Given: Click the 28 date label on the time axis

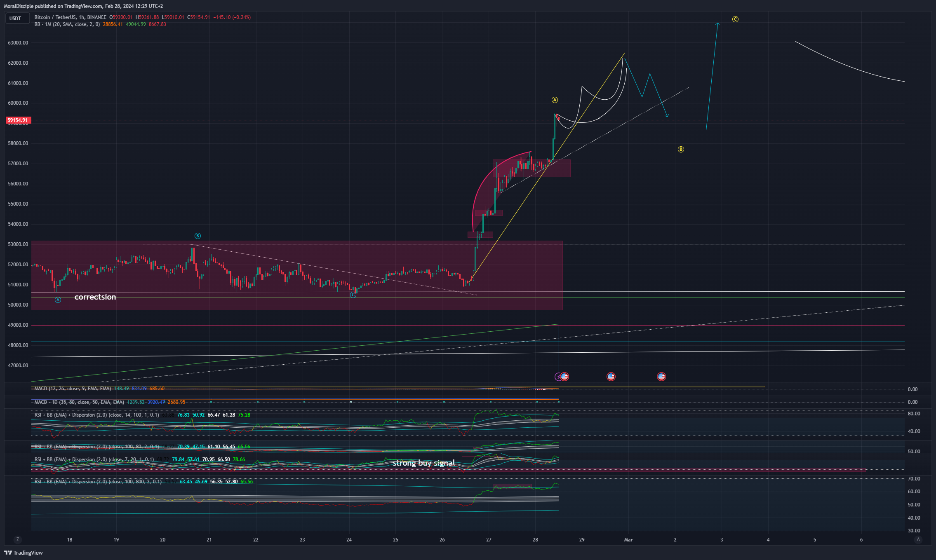Looking at the screenshot, I should [x=535, y=540].
